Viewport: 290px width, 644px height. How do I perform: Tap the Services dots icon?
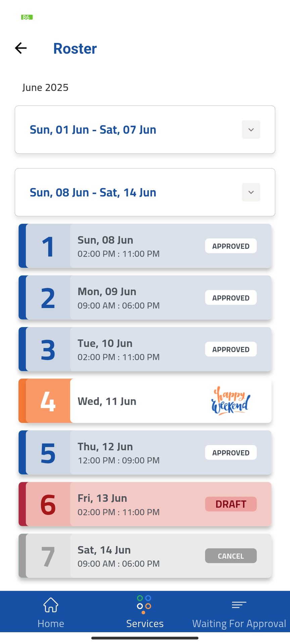tap(144, 604)
